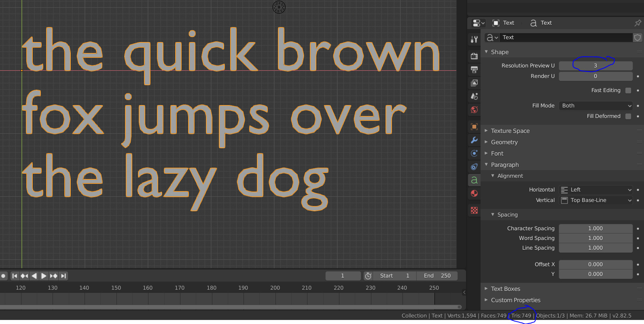This screenshot has height=324, width=644.
Task: Switch to View Layer properties tab
Action: pyautogui.click(x=474, y=83)
